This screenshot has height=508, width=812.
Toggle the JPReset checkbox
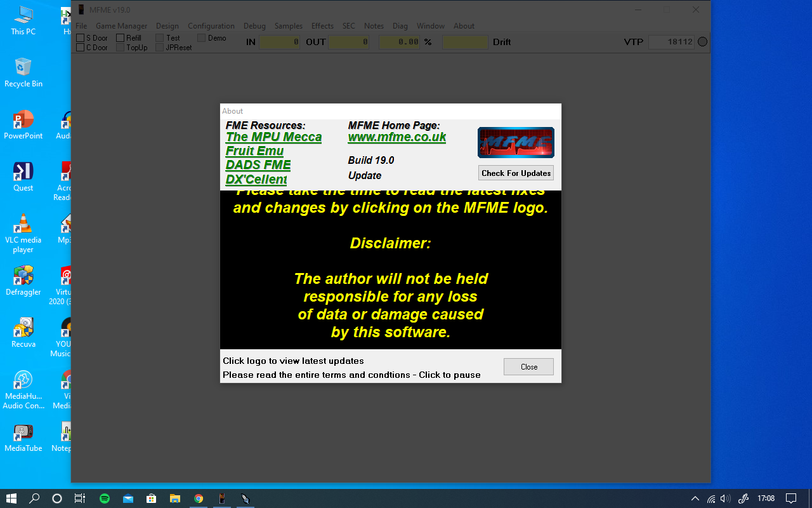[x=160, y=48]
